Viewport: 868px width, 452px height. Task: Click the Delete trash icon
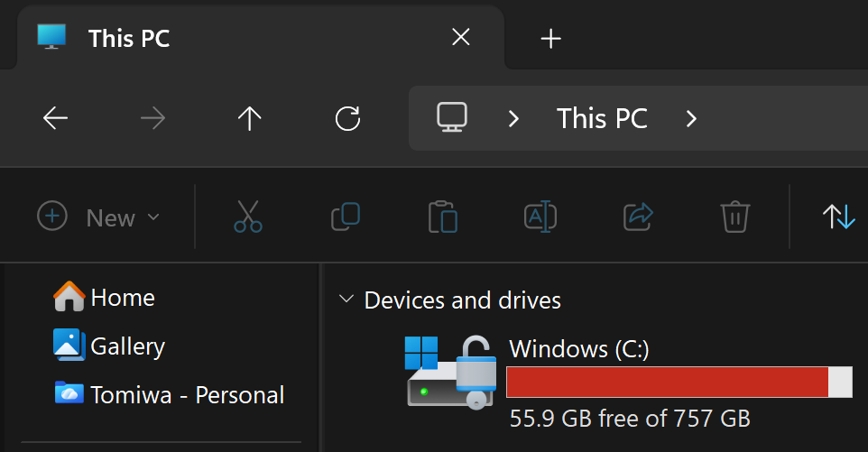click(735, 217)
